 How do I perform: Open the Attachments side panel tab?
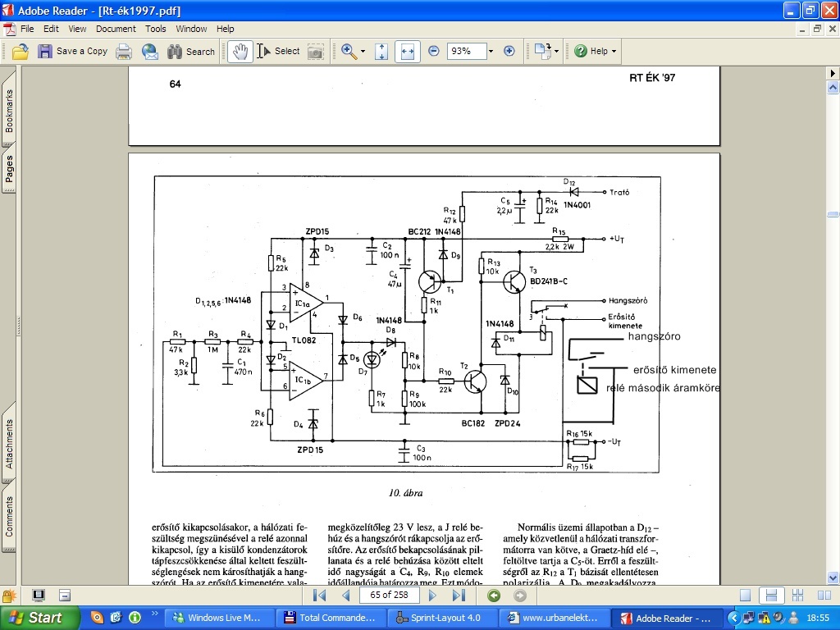(x=8, y=444)
